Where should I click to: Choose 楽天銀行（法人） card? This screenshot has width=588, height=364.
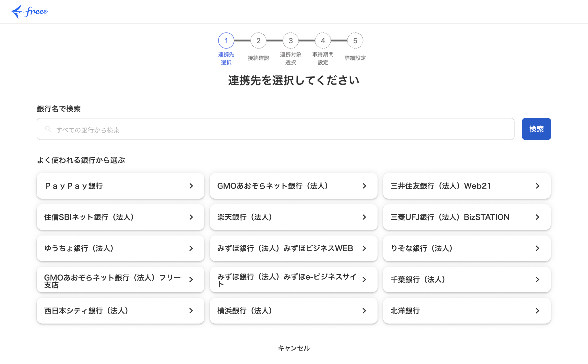[293, 217]
